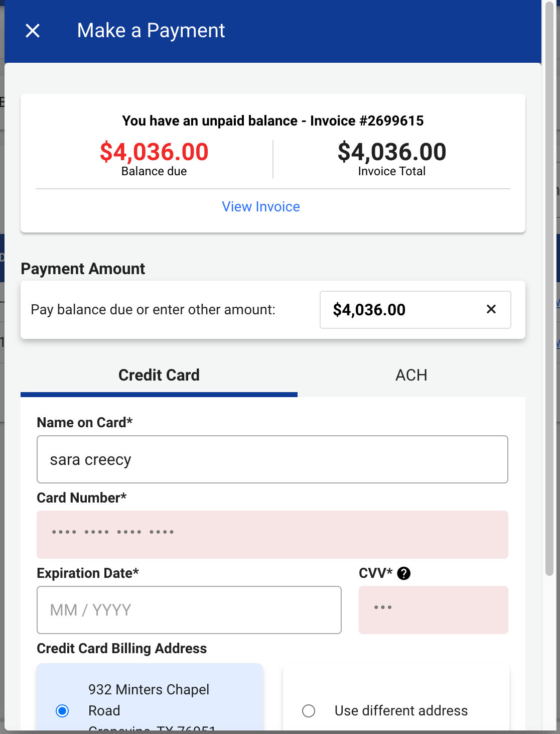Click the Invoice Total amount
Image resolution: width=560 pixels, height=734 pixels.
[x=392, y=152]
